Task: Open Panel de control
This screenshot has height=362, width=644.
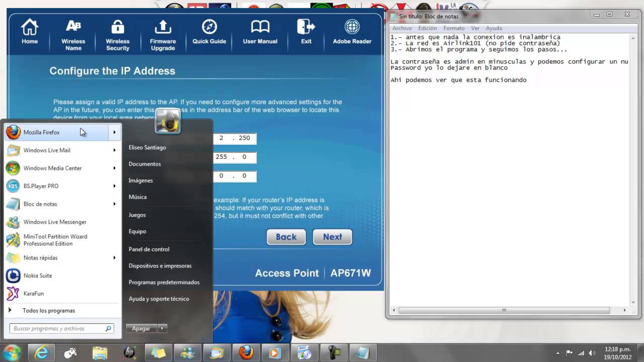Action: tap(149, 249)
